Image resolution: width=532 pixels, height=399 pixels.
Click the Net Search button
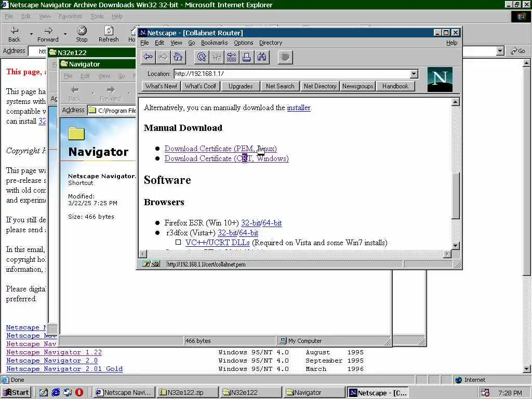(x=280, y=86)
